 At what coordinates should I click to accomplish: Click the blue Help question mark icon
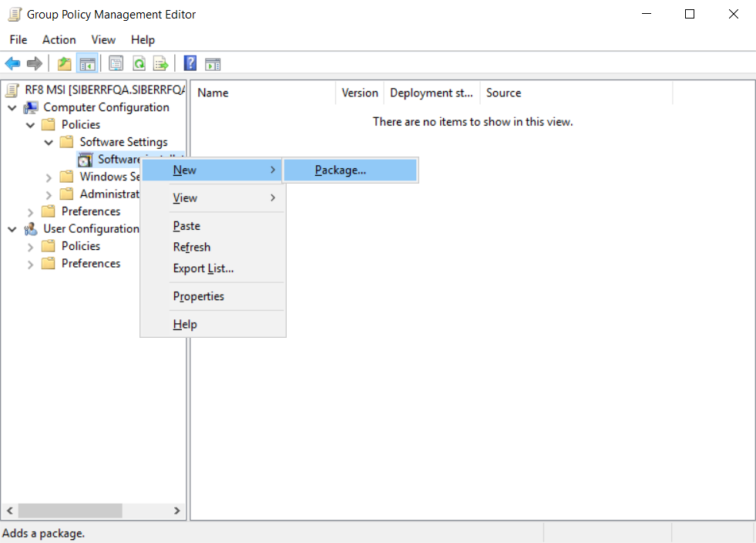[190, 64]
